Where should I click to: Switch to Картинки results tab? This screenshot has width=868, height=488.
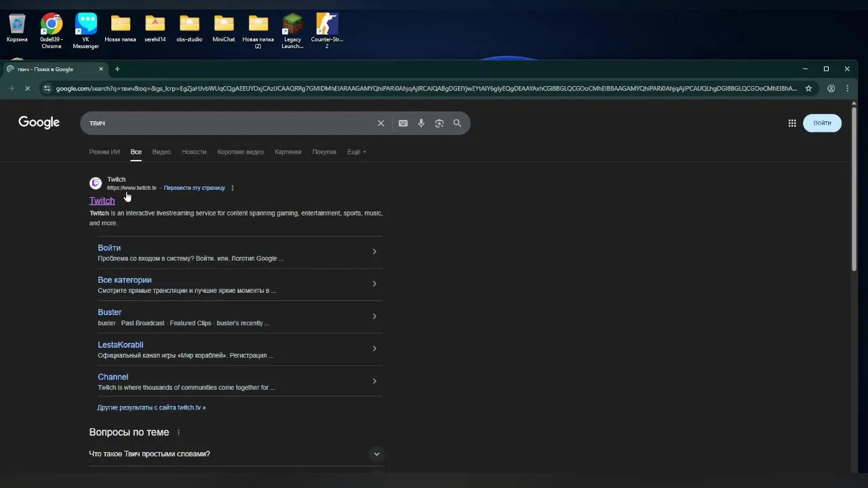pos(288,152)
